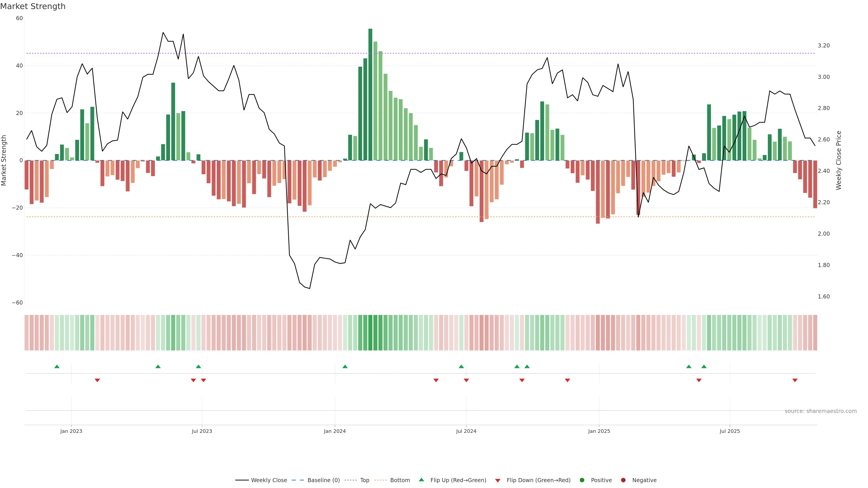
Task: Click the green Positive circle legend icon
Action: pyautogui.click(x=582, y=480)
